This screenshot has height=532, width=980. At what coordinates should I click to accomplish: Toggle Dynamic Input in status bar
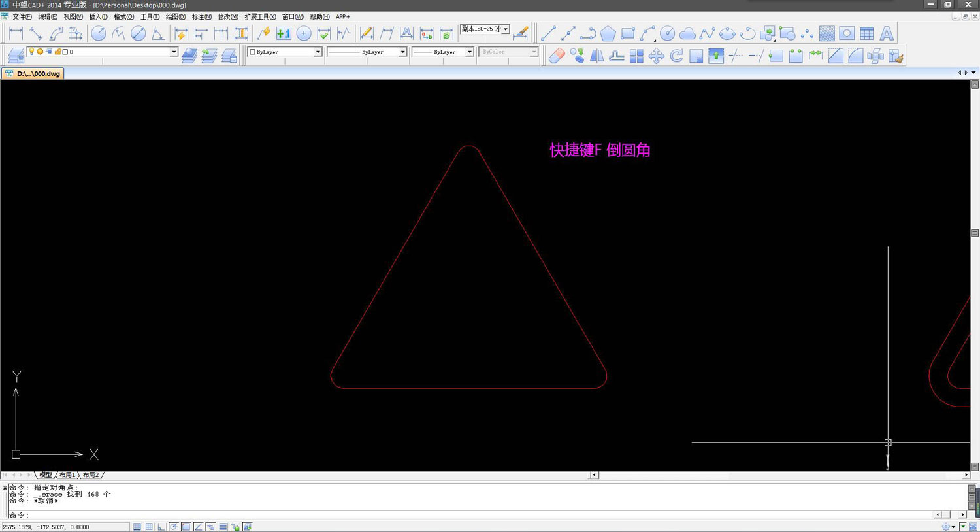click(x=211, y=527)
